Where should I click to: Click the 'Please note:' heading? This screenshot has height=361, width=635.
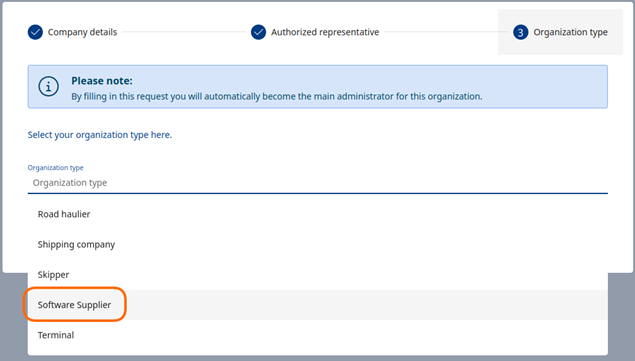[102, 81]
